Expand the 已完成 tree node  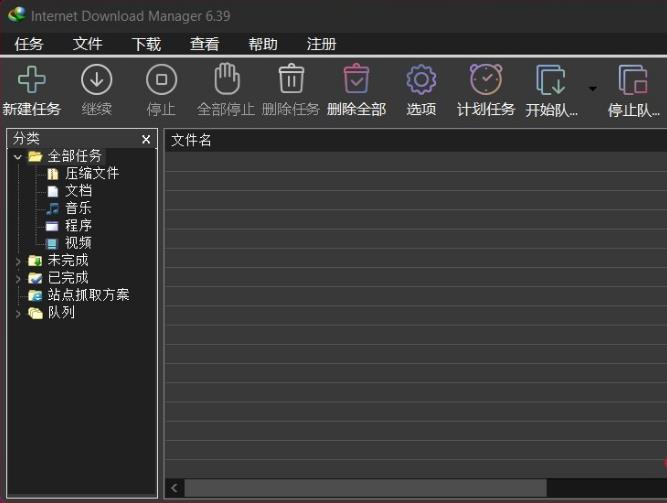coord(17,279)
